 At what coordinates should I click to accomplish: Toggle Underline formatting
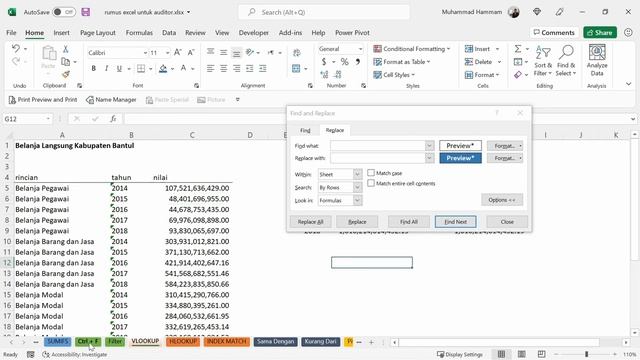coord(119,68)
